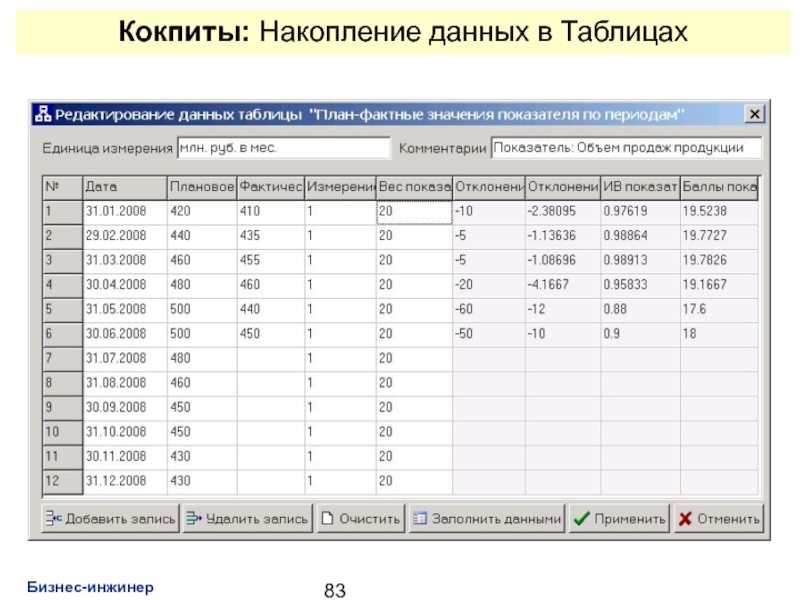The image size is (800, 600).
Task: Click the № column header
Action: [x=63, y=187]
